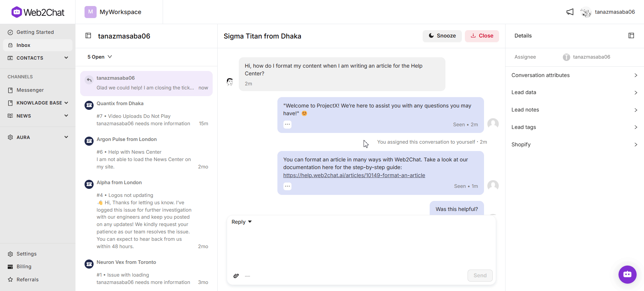Click the Neuron Vex from Toronto avatar icon
Screen dimensions: 644x291
[x=89, y=264]
